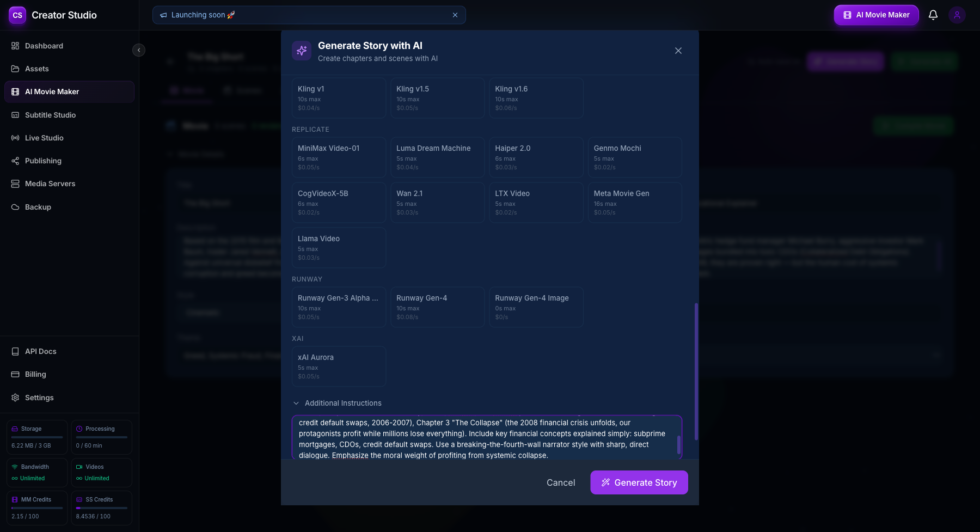
Task: Click the dialog's vertical scrollbar
Action: click(696, 371)
